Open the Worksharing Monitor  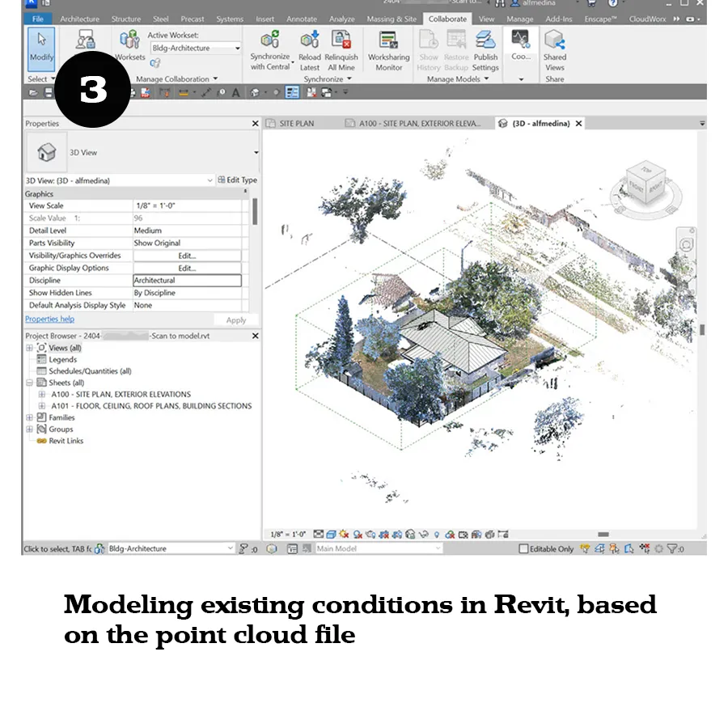pyautogui.click(x=388, y=50)
